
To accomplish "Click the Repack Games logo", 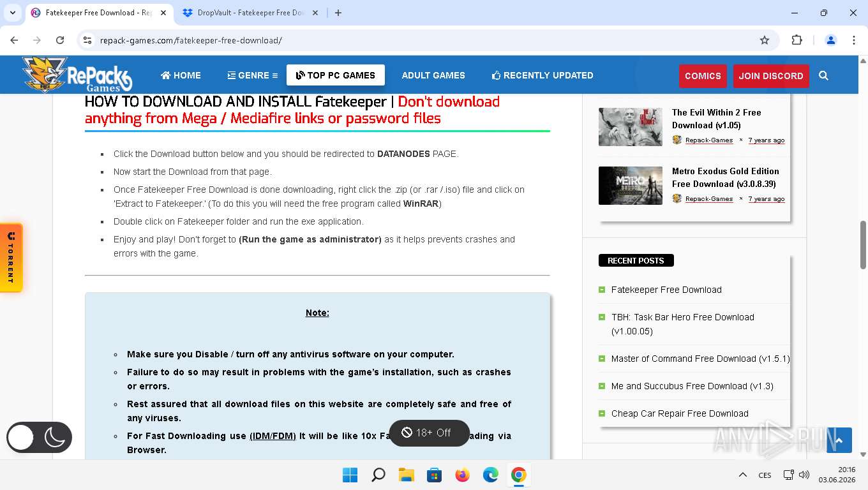I will [x=77, y=75].
